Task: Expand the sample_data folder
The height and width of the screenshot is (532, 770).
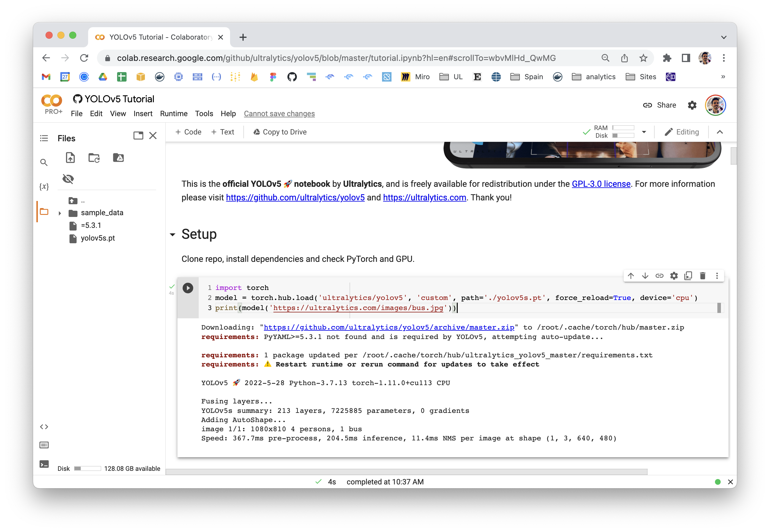Action: pyautogui.click(x=60, y=213)
